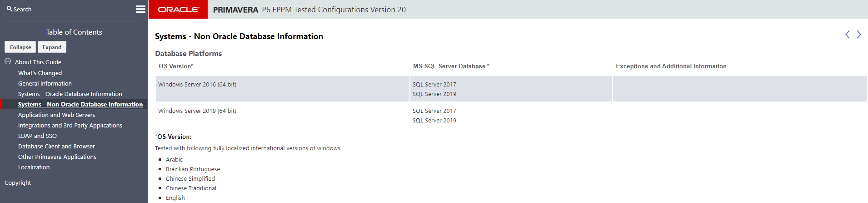
Task: Click the OS Version column header
Action: [176, 66]
